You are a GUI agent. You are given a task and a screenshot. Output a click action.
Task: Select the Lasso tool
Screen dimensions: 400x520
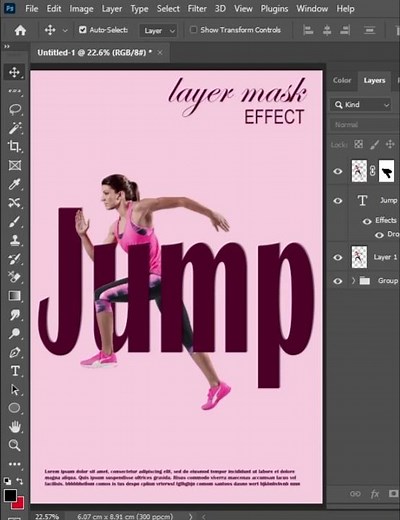tap(14, 109)
